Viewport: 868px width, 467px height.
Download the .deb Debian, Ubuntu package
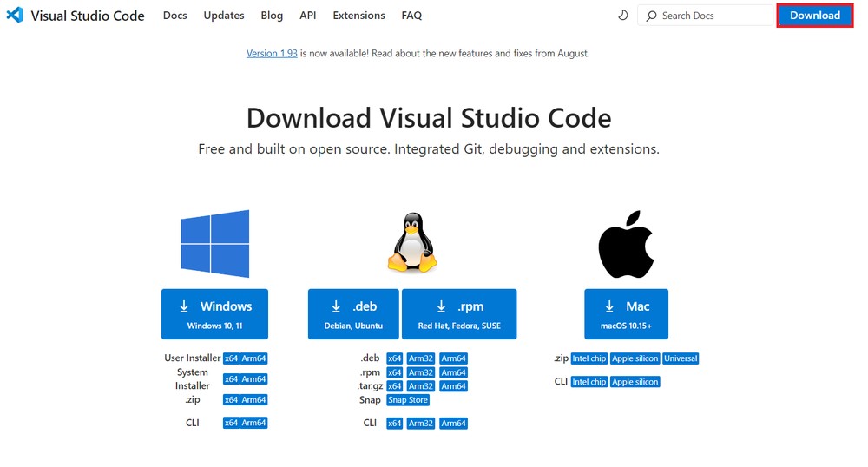353,314
